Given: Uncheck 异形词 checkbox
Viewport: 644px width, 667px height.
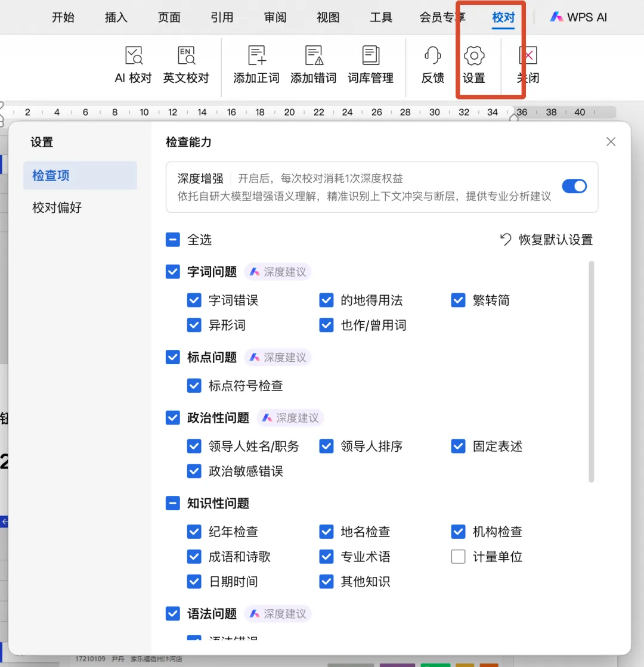Looking at the screenshot, I should point(194,325).
